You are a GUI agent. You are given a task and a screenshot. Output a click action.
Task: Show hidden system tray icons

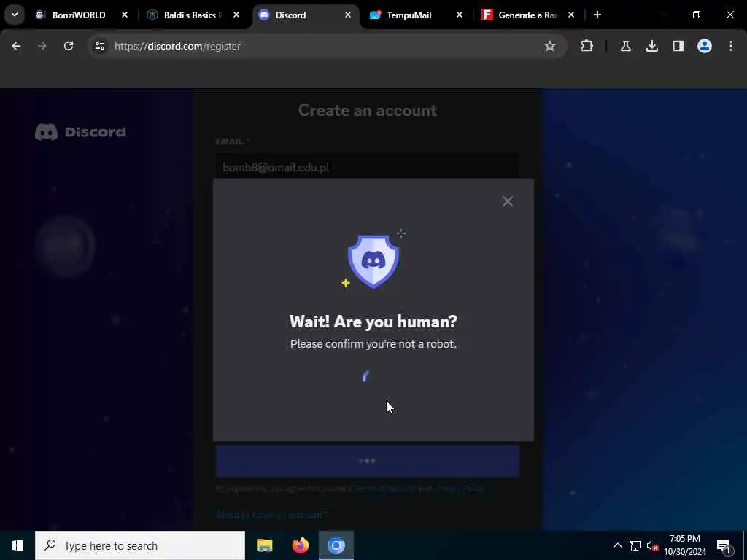click(617, 545)
